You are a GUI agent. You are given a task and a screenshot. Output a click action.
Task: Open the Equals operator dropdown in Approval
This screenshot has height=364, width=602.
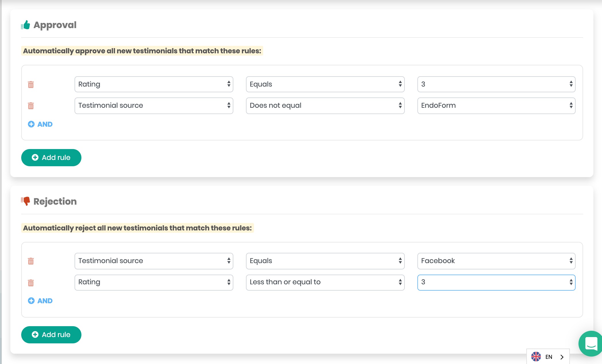pos(325,84)
